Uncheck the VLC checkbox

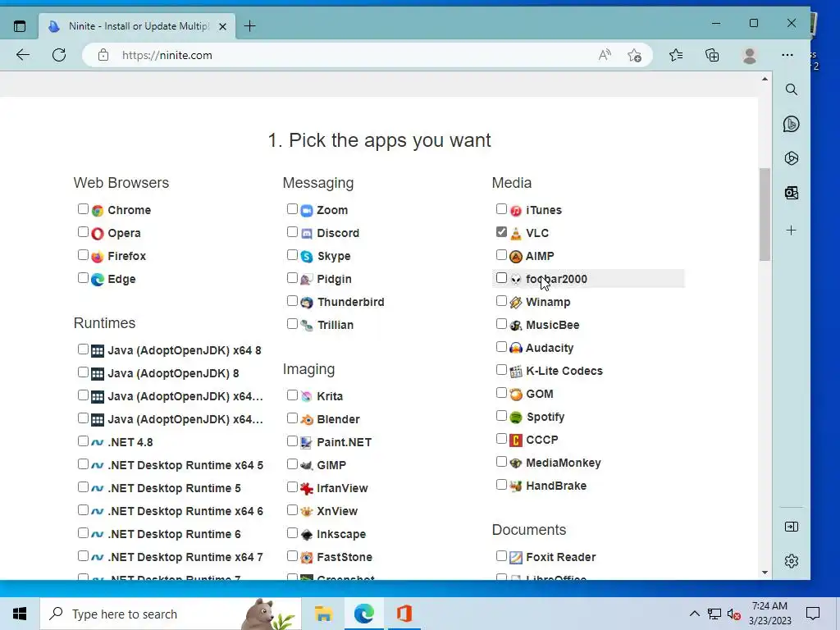click(501, 232)
